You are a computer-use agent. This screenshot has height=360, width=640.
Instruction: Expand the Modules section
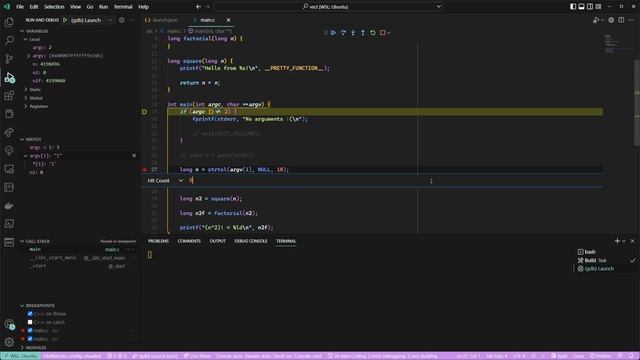point(22,347)
